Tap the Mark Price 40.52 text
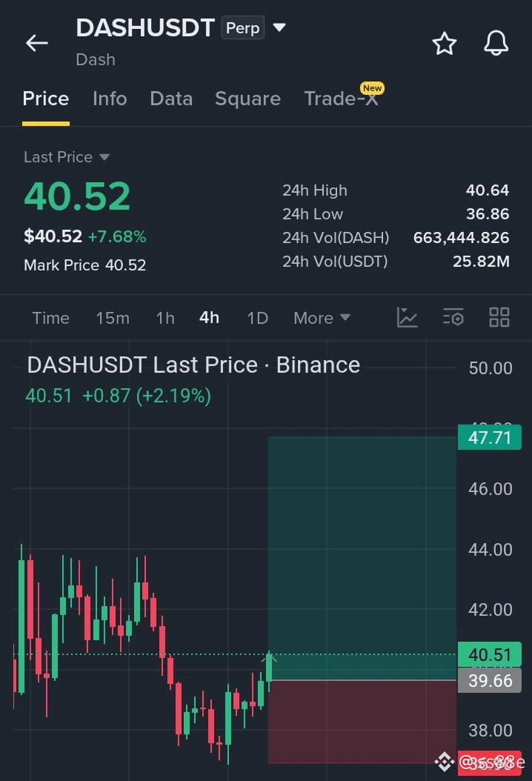The width and height of the screenshot is (532, 781). coord(85,265)
